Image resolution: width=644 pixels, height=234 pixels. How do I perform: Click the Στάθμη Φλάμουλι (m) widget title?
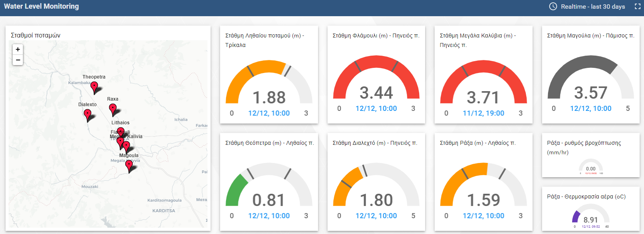pos(376,36)
